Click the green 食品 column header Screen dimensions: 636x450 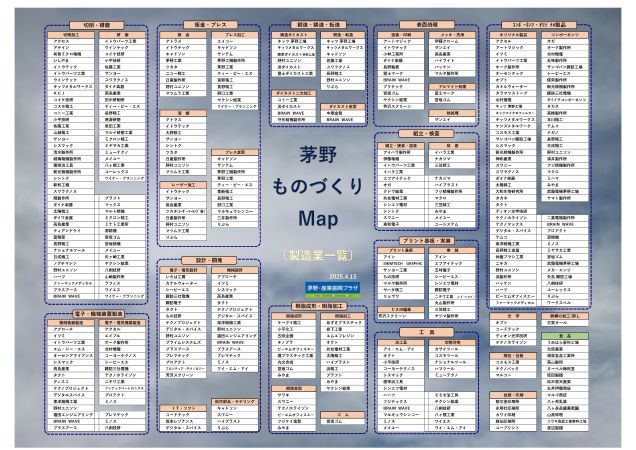coord(565,336)
